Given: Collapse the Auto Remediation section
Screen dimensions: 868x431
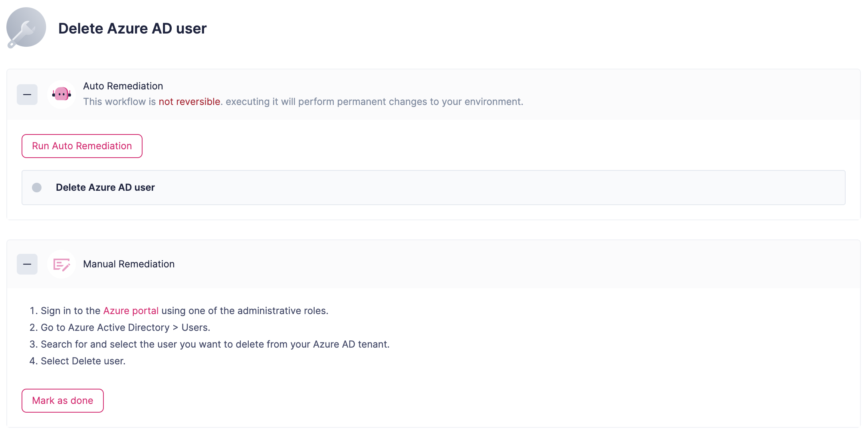Looking at the screenshot, I should 27,95.
